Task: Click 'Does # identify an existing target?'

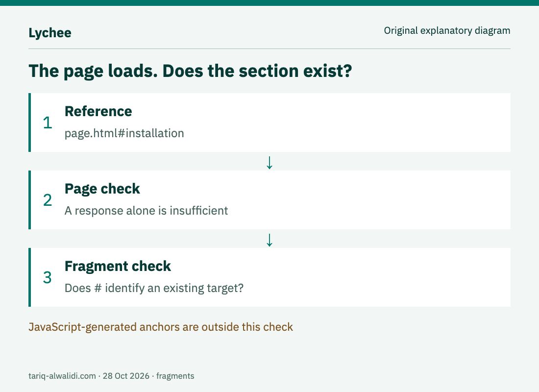Action: click(154, 288)
